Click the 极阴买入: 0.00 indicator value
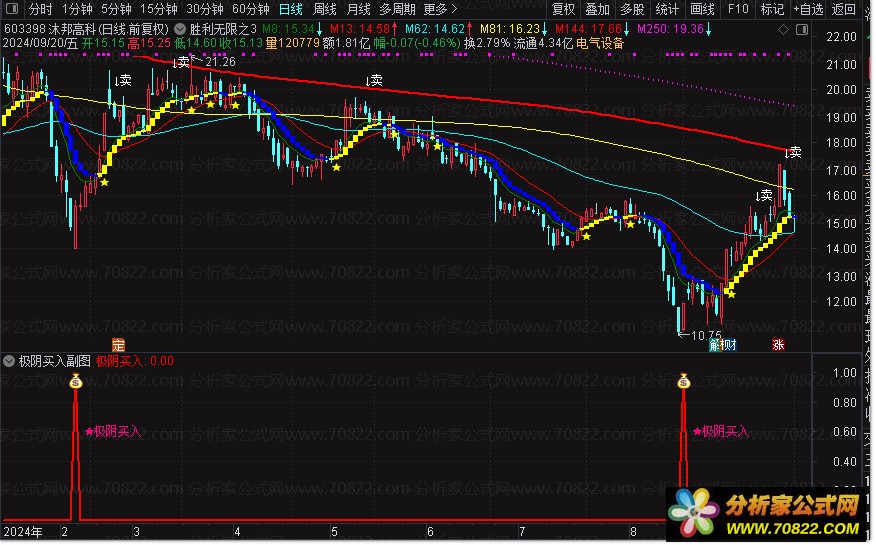 pos(135,361)
